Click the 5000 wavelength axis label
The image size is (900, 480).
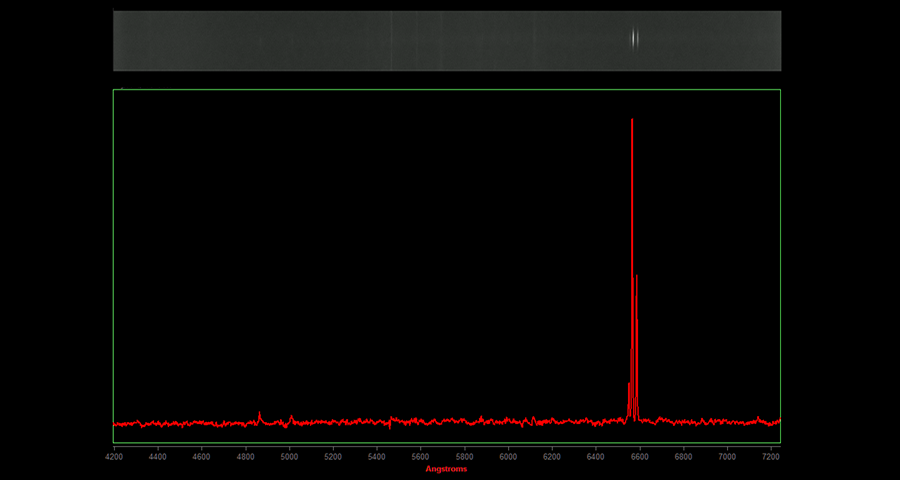(289, 457)
